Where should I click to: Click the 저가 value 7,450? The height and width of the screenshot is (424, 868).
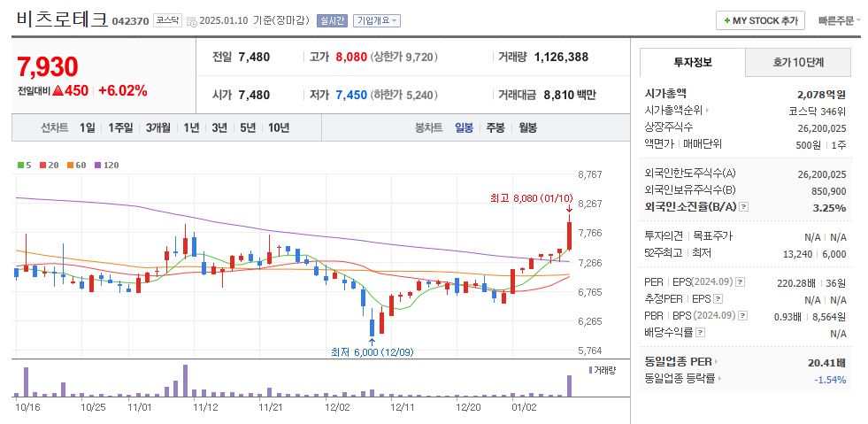pos(351,95)
